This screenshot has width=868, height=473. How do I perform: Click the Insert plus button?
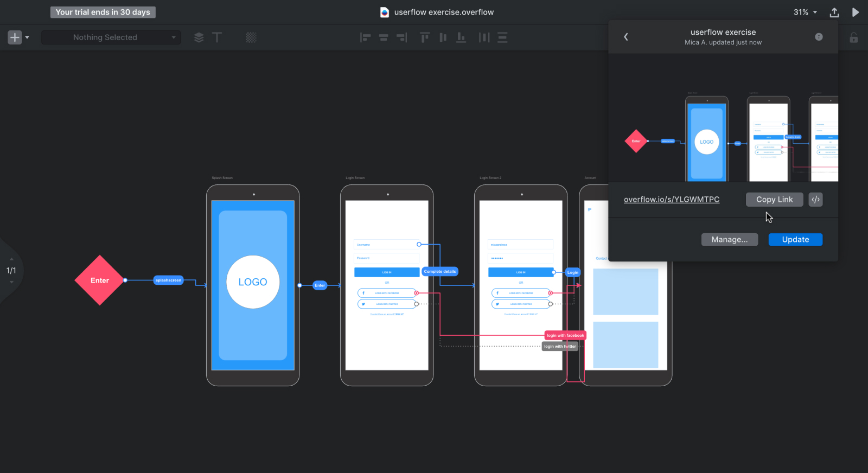[15, 37]
